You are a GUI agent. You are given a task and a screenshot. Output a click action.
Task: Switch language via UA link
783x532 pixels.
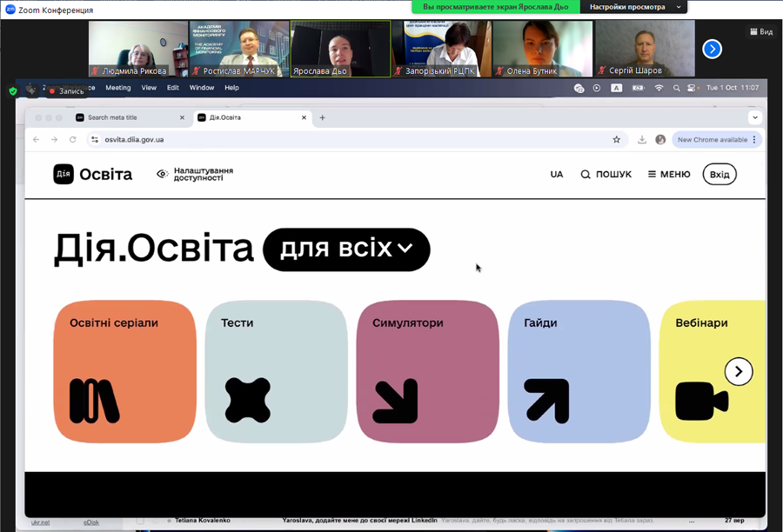coord(557,174)
